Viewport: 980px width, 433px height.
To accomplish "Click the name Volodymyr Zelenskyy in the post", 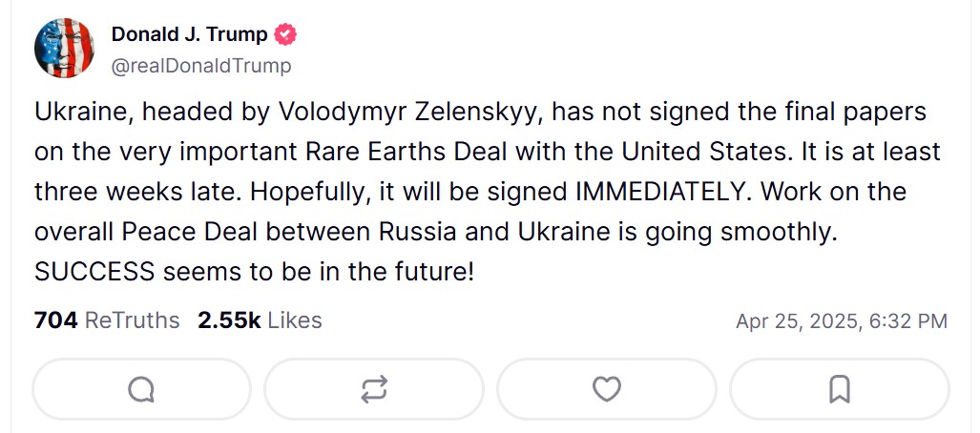I will click(410, 112).
